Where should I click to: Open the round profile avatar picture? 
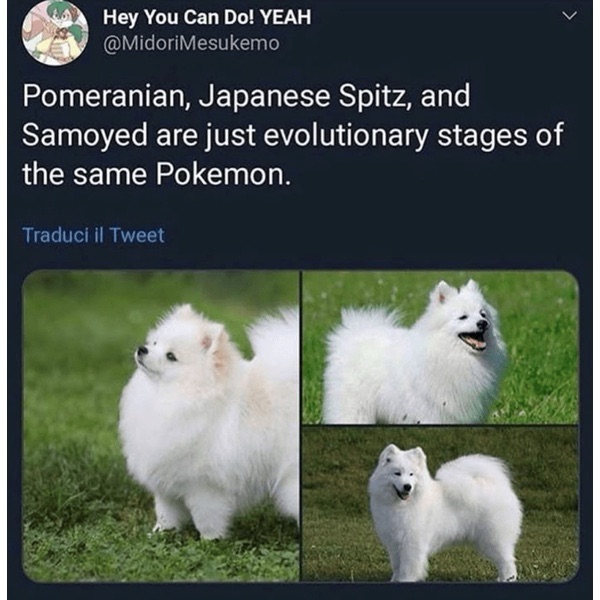(55, 33)
